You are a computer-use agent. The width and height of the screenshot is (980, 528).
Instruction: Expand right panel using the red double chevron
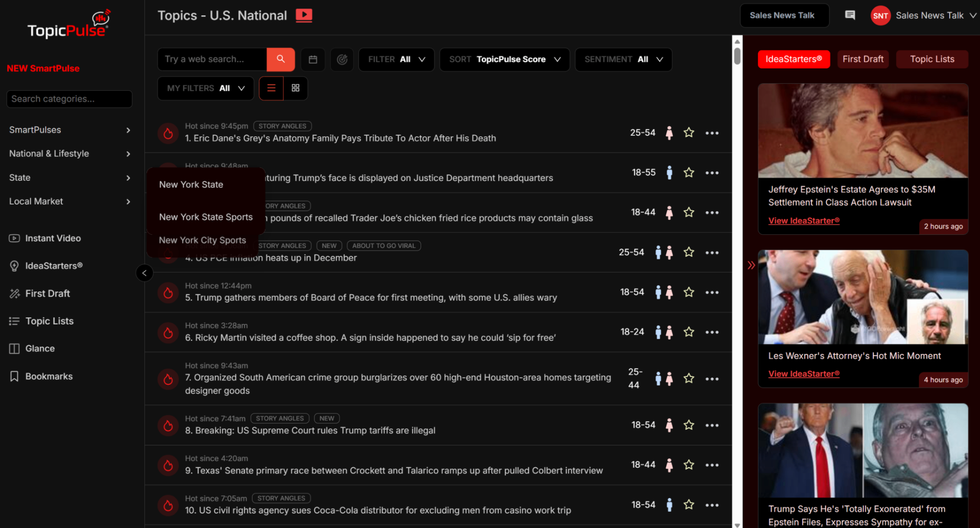[751, 265]
